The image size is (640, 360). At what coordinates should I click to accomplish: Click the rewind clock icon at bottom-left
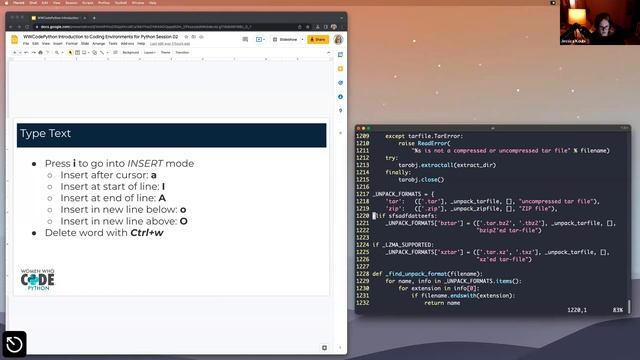14,344
